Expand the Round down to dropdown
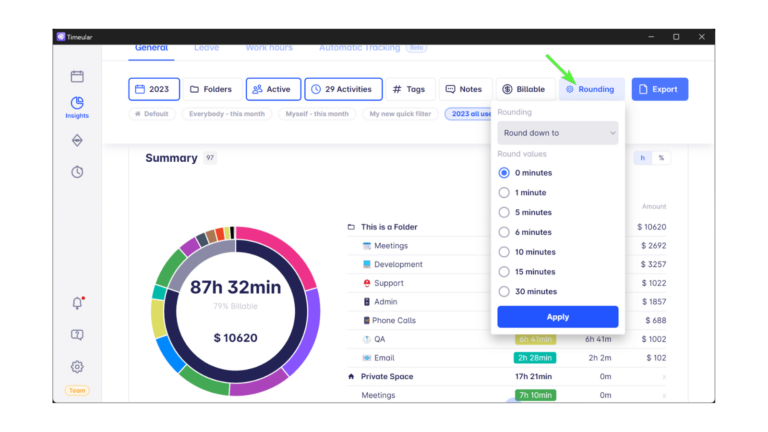 [x=557, y=133]
